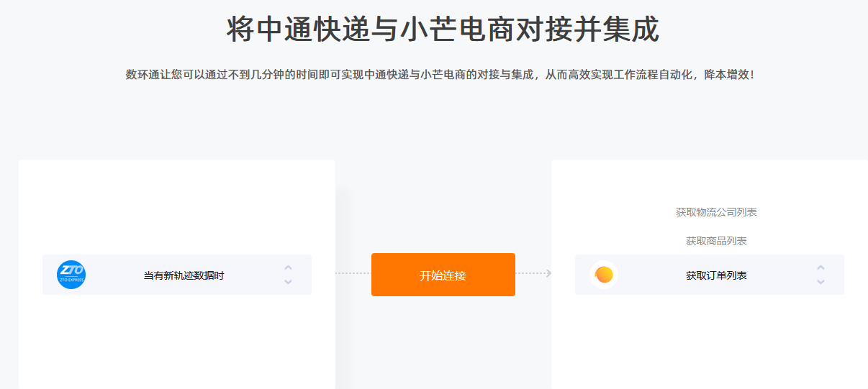This screenshot has width=868, height=389.
Task: Choose the 获取物流公司列表 action option
Action: [x=716, y=212]
